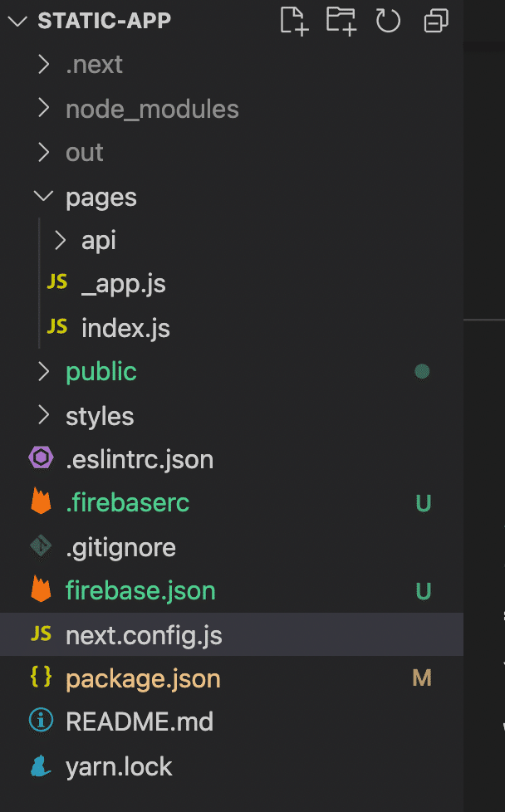Select the .gitignore file
The image size is (505, 812).
(x=120, y=546)
